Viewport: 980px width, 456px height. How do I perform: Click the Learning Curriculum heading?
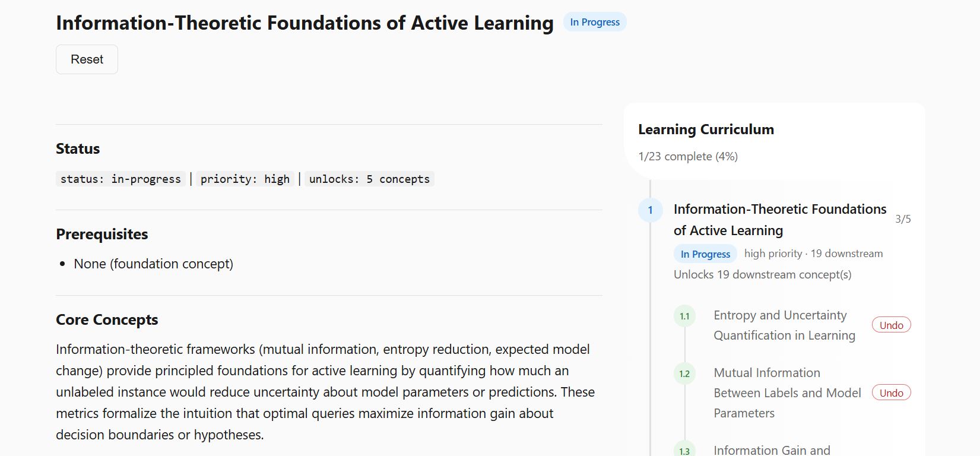706,129
